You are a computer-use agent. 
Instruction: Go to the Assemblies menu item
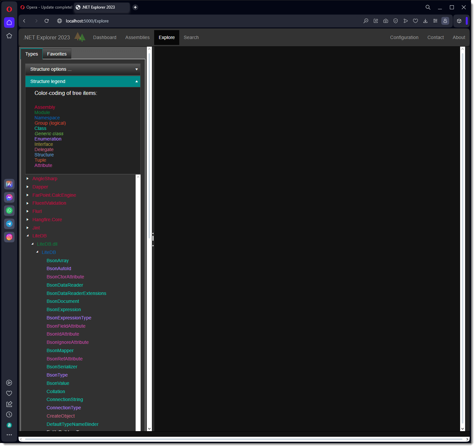tap(137, 37)
